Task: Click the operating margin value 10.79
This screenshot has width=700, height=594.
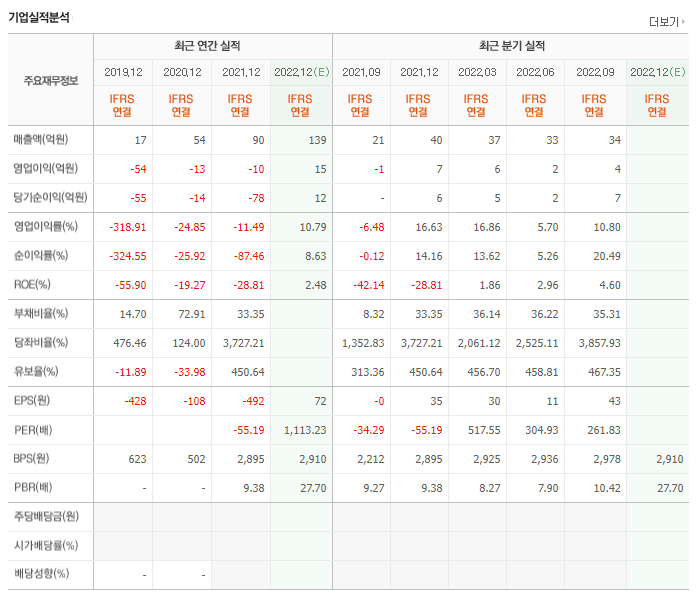Action: (313, 227)
